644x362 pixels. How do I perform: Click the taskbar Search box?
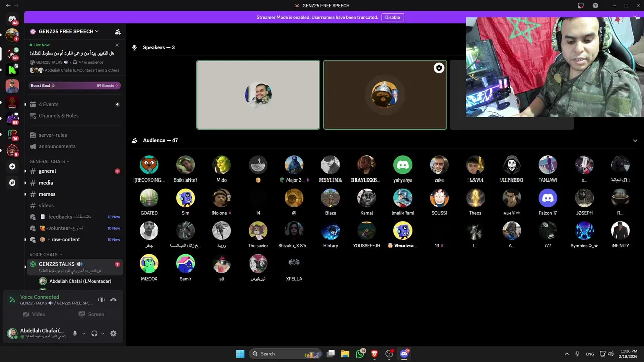click(285, 354)
